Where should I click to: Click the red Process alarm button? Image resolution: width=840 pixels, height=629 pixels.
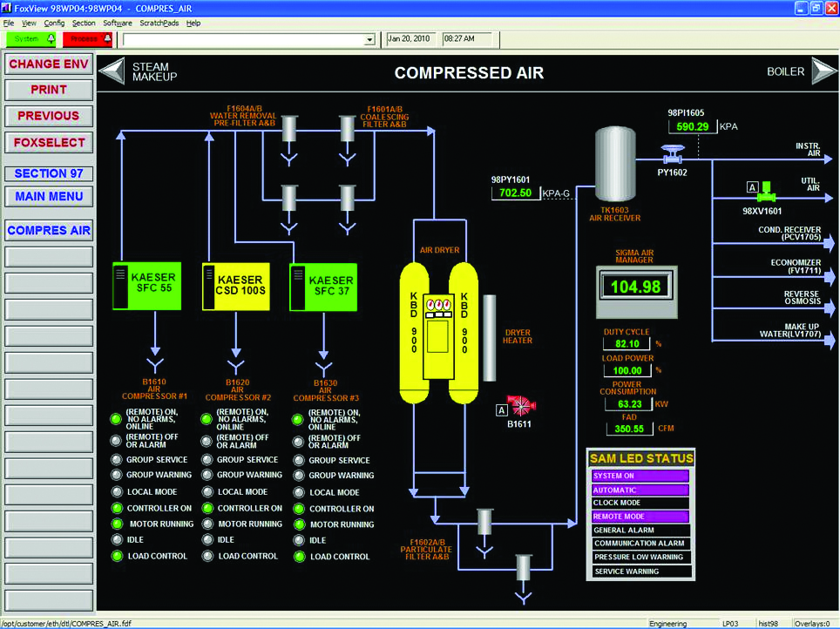[x=87, y=39]
